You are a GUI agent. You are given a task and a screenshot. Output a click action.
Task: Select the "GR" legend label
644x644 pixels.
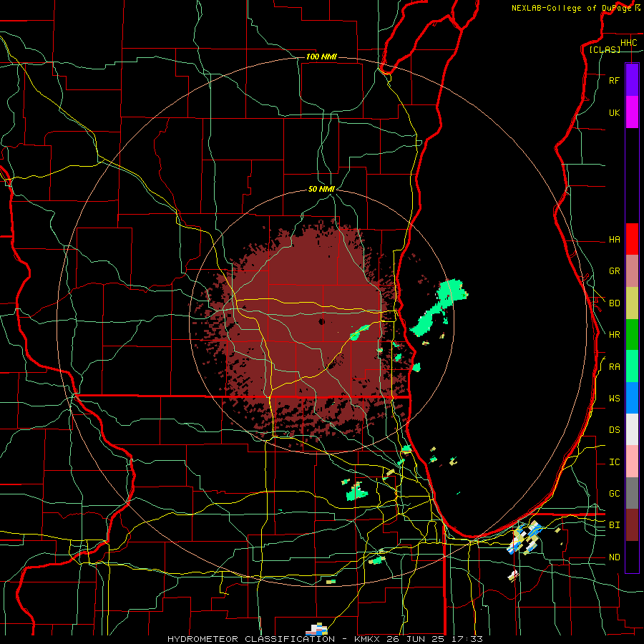[x=614, y=271]
